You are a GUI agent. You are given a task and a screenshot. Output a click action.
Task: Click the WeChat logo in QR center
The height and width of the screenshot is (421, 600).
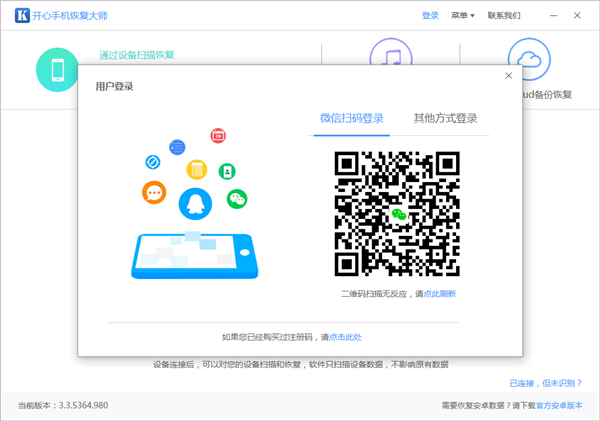(x=399, y=214)
